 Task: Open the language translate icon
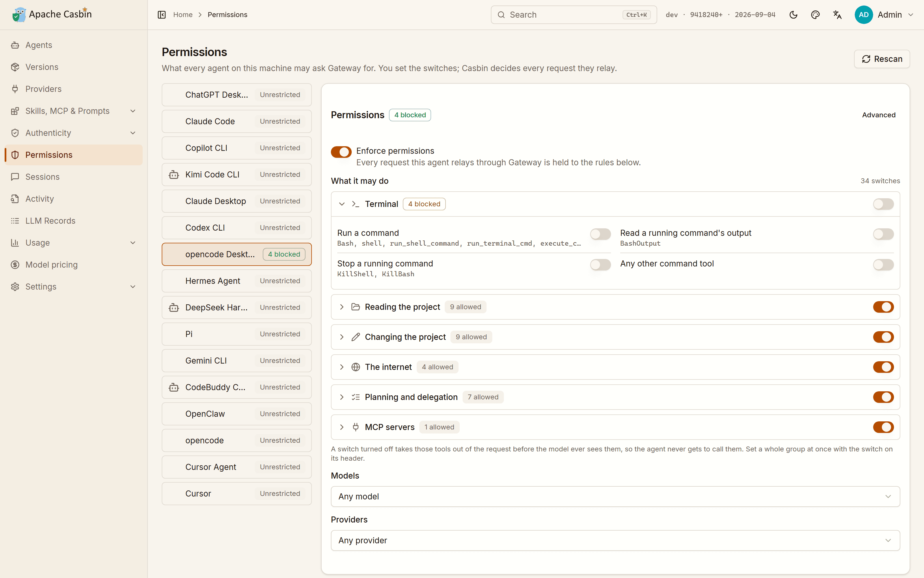(837, 14)
